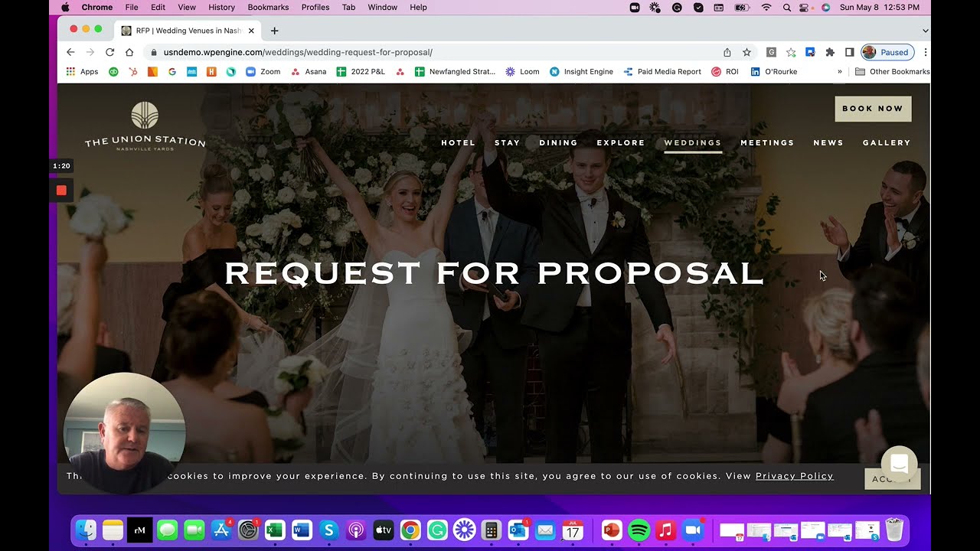Open a new Chrome tab
980x551 pixels.
(x=274, y=31)
